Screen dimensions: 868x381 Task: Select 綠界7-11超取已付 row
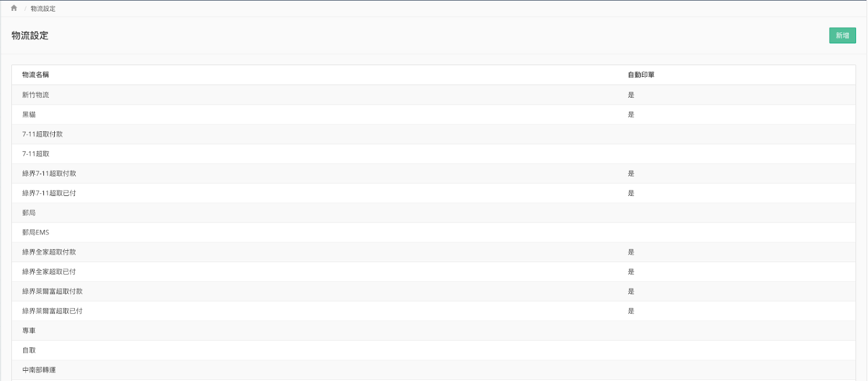tap(433, 193)
